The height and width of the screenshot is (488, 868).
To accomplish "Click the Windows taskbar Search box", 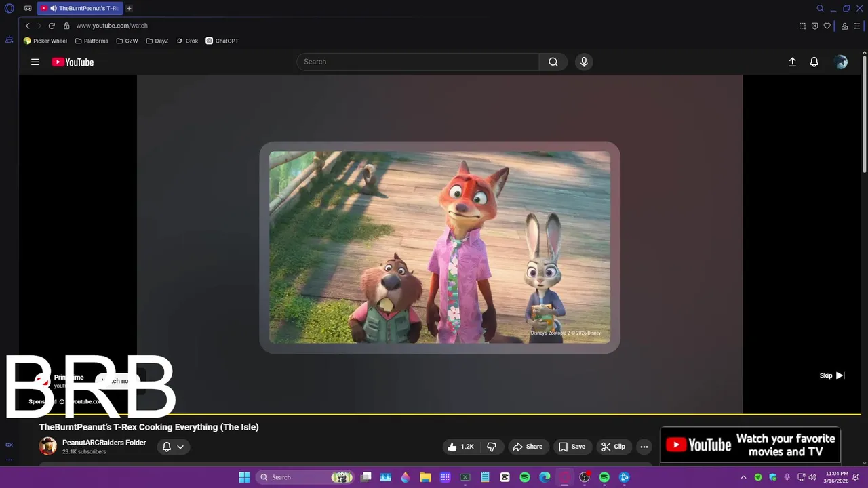I will click(x=305, y=477).
